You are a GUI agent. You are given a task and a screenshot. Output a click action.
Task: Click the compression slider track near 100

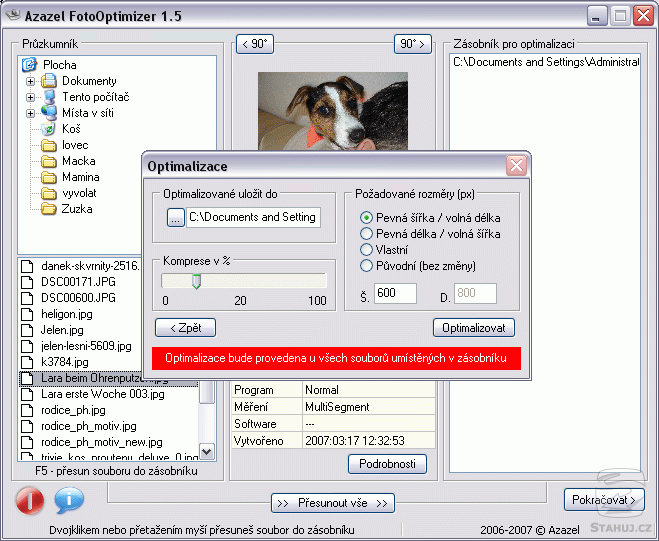point(319,281)
